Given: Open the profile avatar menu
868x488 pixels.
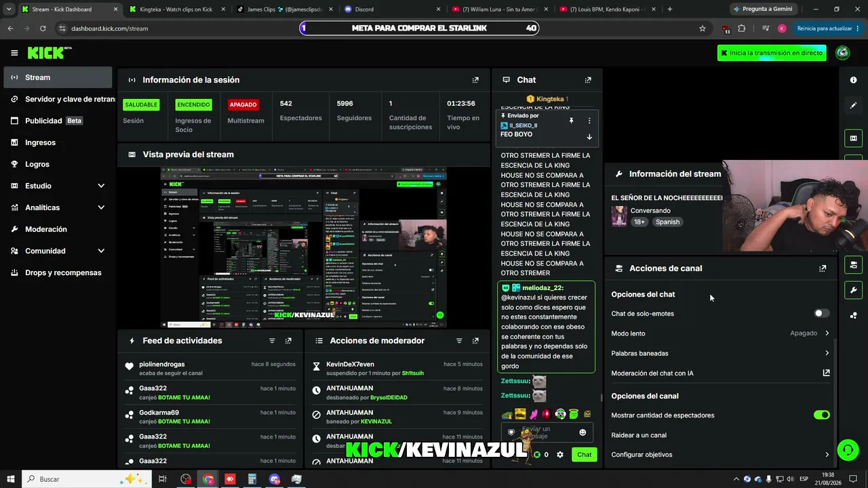Looking at the screenshot, I should pyautogui.click(x=843, y=53).
